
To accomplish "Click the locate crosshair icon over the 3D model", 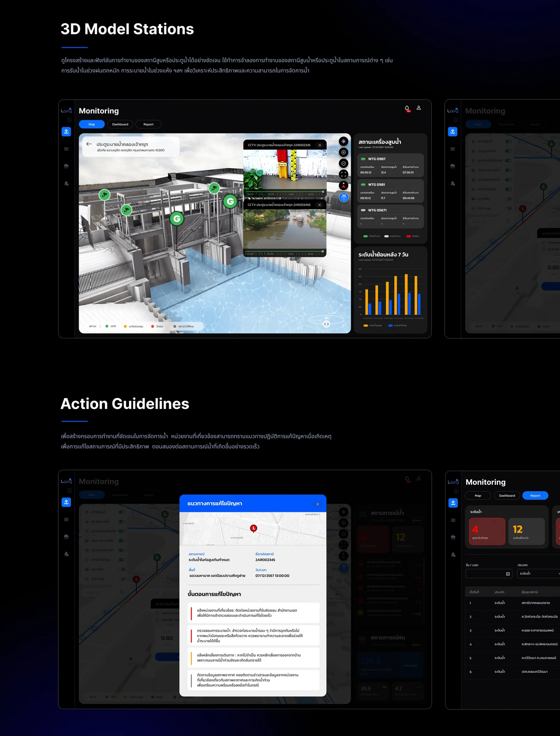I will pyautogui.click(x=343, y=142).
